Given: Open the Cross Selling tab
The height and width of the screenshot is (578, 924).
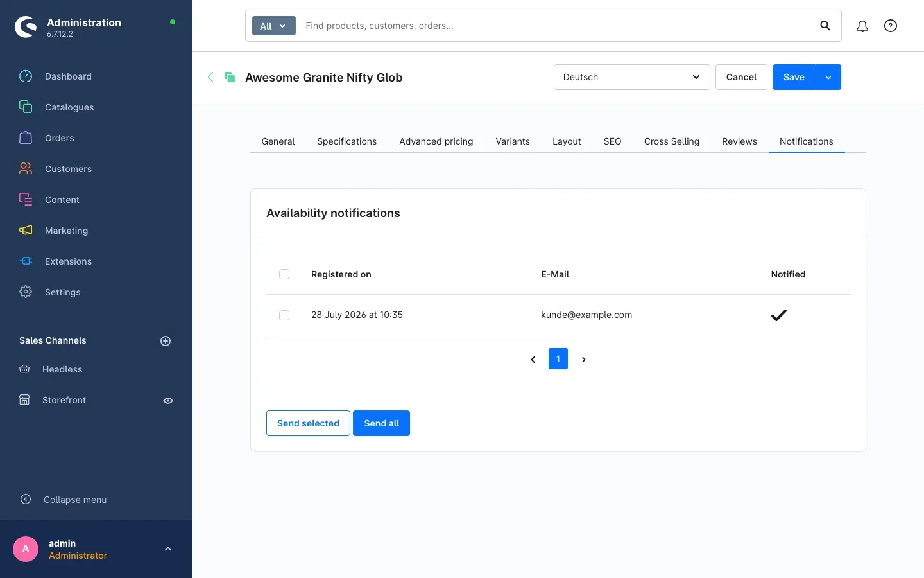Looking at the screenshot, I should (x=672, y=141).
